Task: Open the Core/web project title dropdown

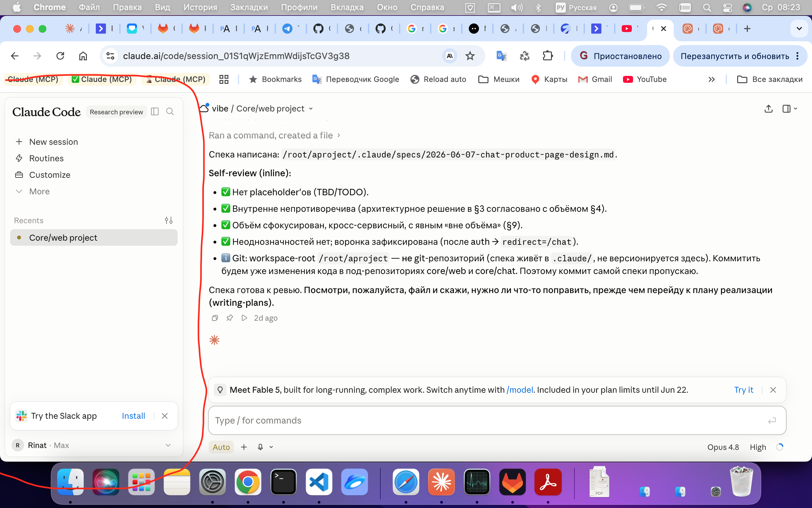Action: (x=311, y=109)
